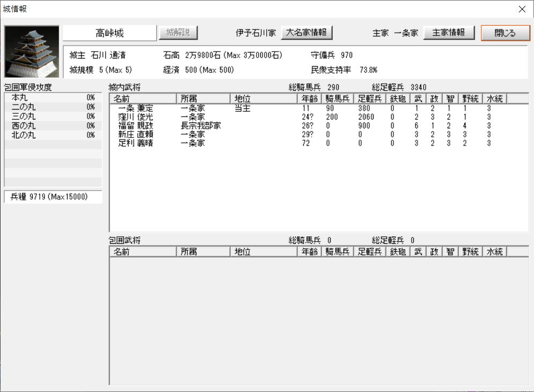
Task: Click the 主家情報 button
Action: coord(449,33)
